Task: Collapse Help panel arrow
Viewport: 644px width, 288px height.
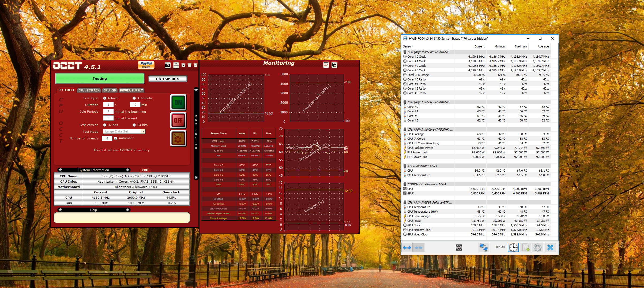Action: [x=127, y=210]
